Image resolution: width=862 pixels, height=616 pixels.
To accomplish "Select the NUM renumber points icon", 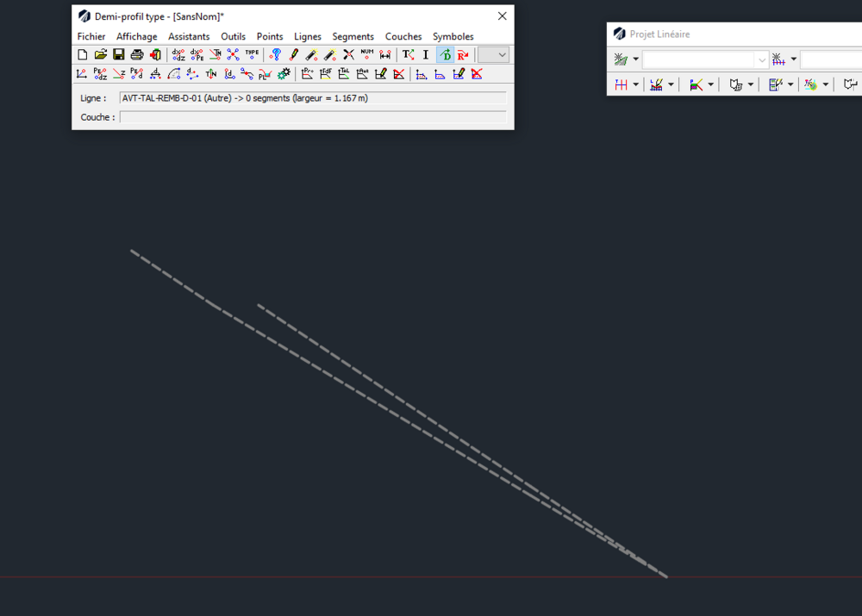I will [x=366, y=54].
